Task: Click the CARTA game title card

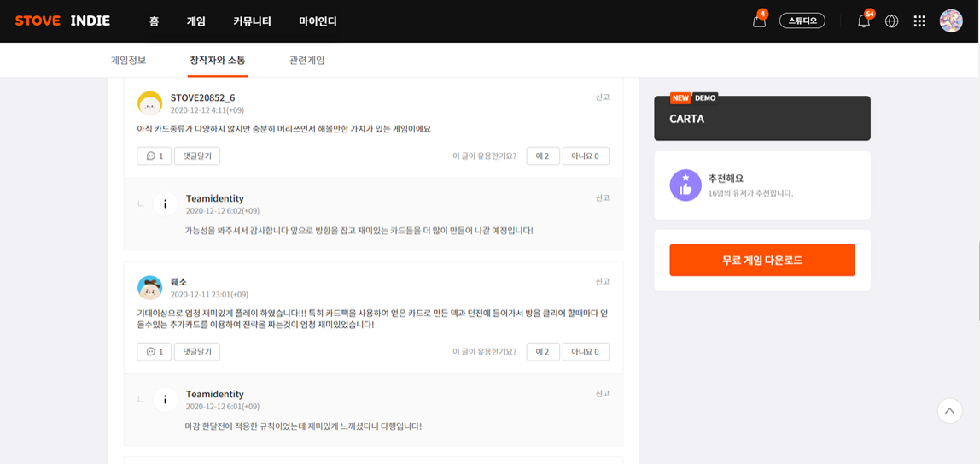Action: click(761, 118)
